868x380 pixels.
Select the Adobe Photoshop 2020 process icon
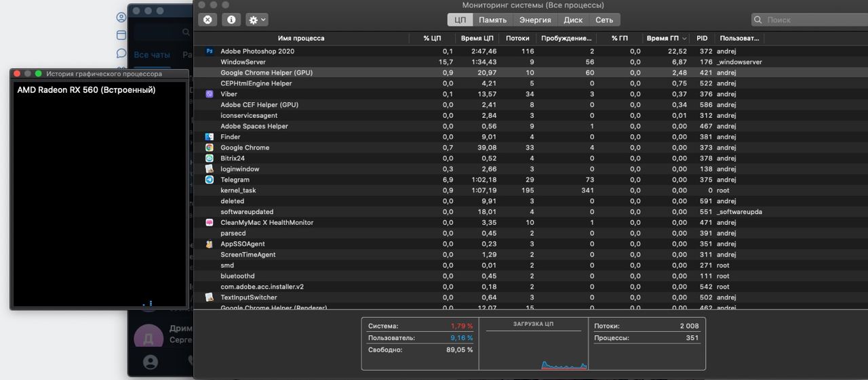[x=210, y=51]
